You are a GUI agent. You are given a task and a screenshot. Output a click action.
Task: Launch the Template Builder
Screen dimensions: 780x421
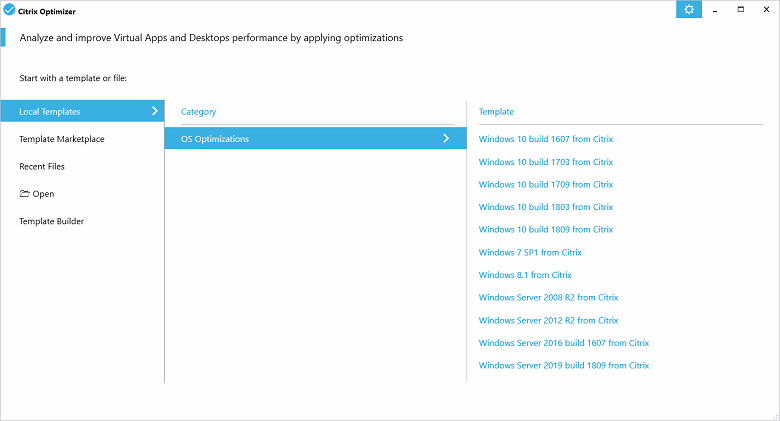click(51, 221)
